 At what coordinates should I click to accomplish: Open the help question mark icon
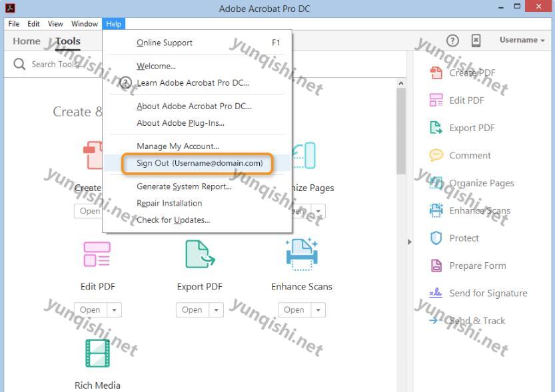(x=452, y=41)
